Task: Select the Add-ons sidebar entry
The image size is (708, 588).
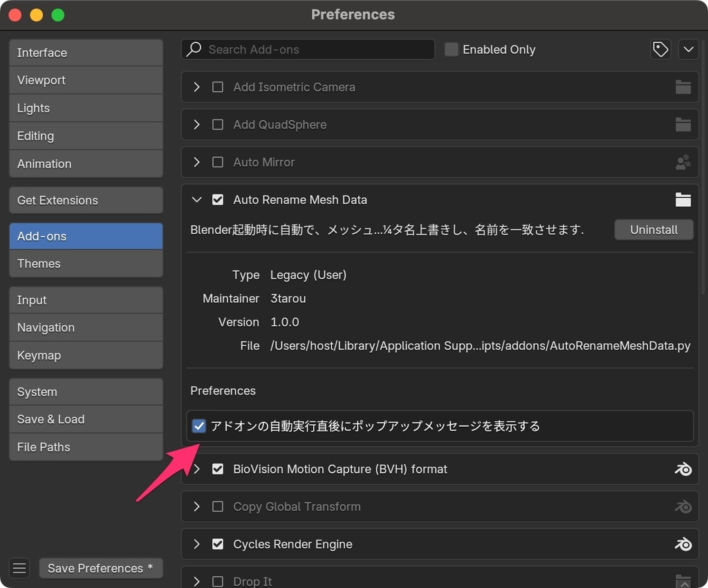Action: pos(86,235)
